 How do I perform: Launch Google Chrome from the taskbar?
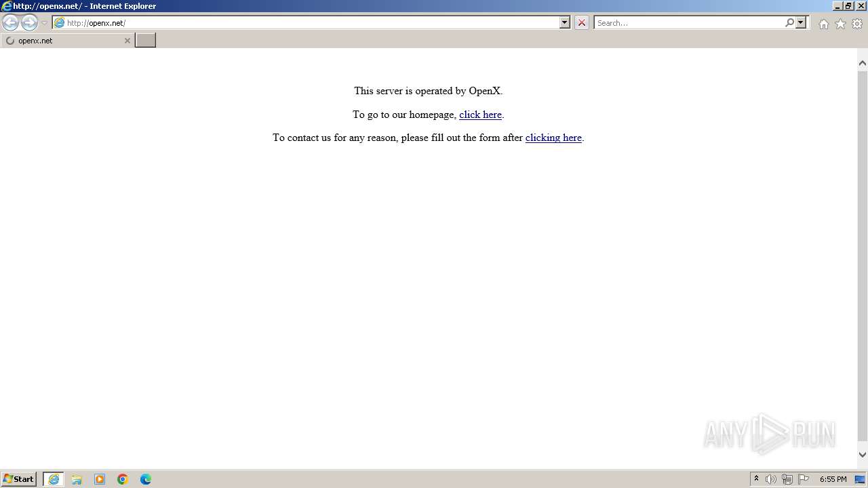pyautogui.click(x=123, y=479)
